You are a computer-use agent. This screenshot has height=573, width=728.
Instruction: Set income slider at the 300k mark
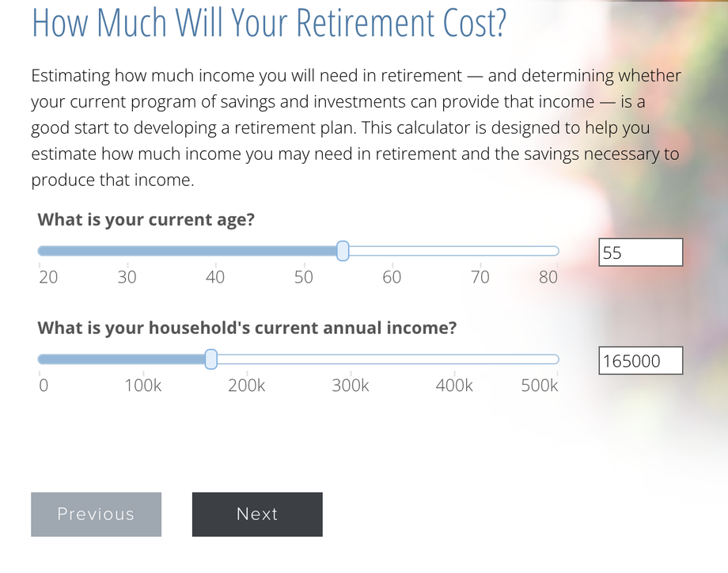coord(351,359)
